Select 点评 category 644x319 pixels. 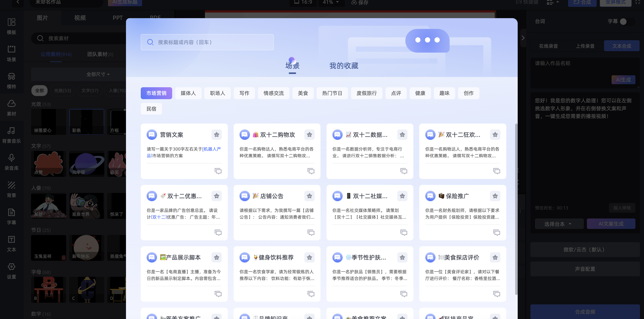[396, 93]
